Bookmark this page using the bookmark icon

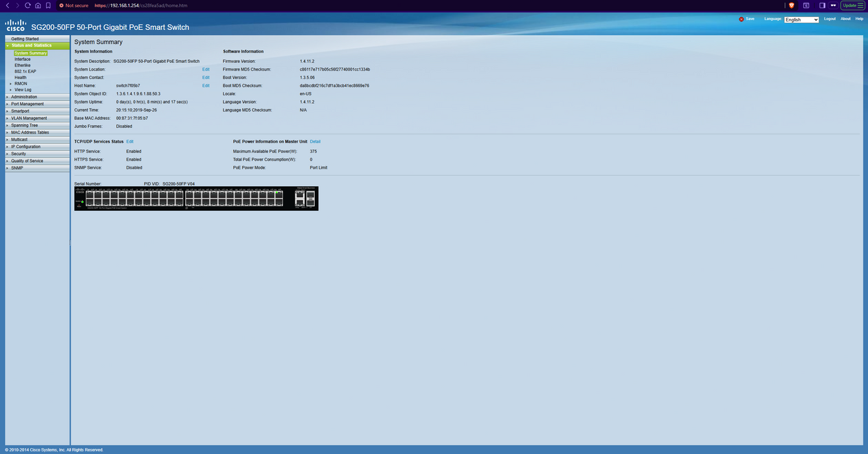pyautogui.click(x=48, y=5)
